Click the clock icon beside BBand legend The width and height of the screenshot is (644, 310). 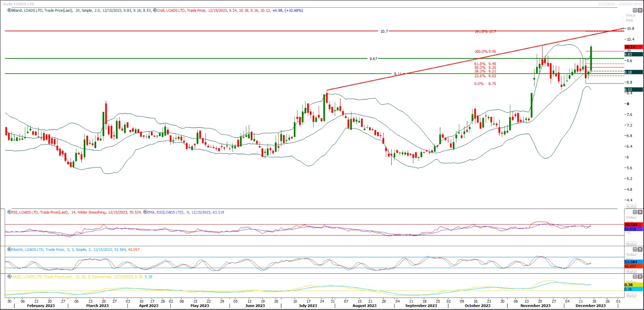9,10
